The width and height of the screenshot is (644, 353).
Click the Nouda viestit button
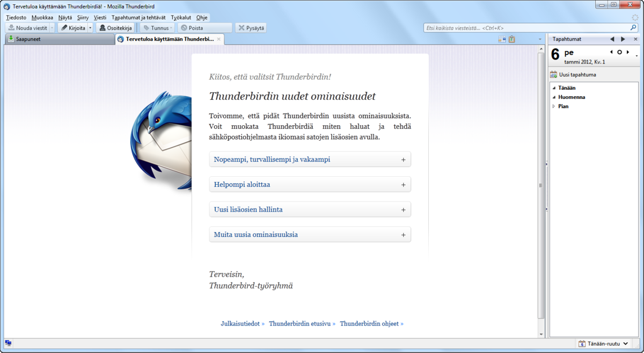[28, 28]
